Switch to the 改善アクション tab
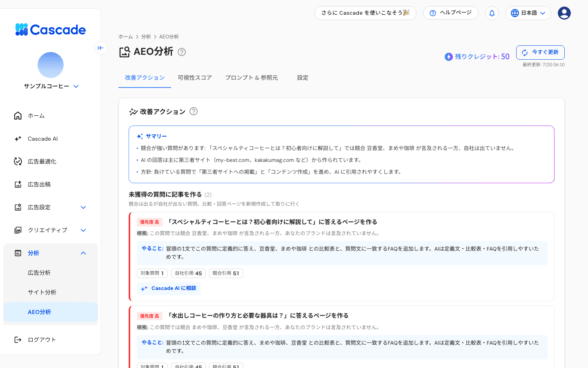The width and height of the screenshot is (588, 368). (x=145, y=78)
